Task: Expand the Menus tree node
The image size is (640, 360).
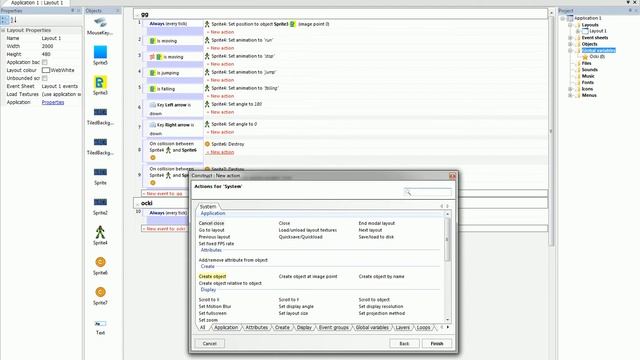Action: point(570,96)
